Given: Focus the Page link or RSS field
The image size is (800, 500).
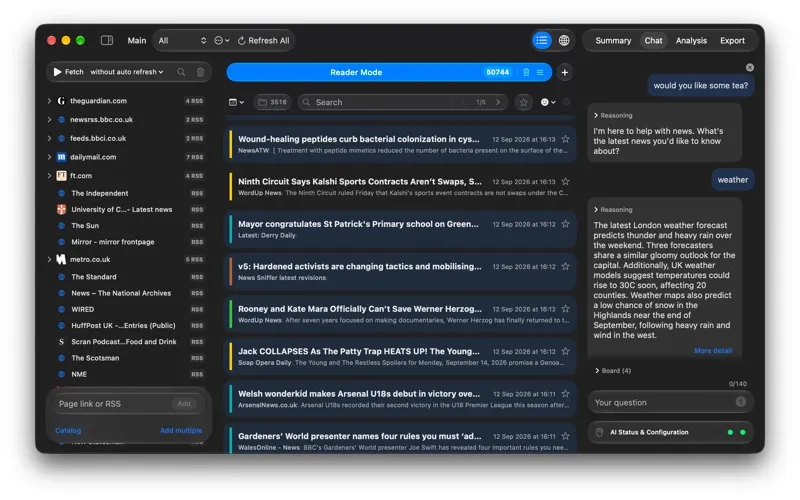Looking at the screenshot, I should 112,404.
